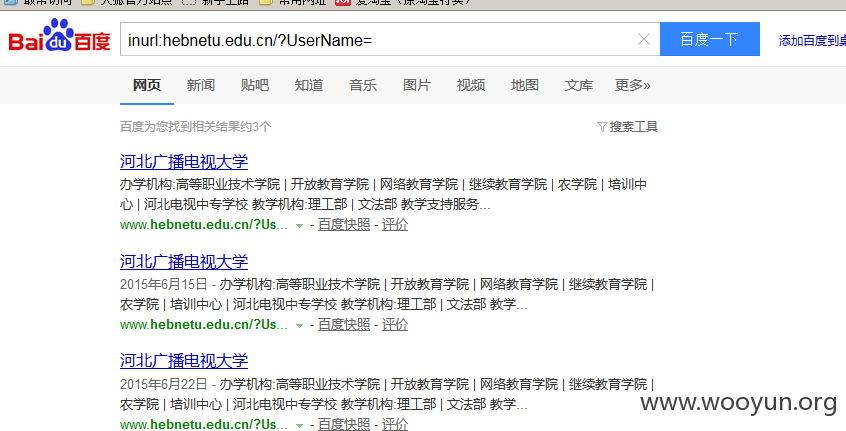
Task: Click the Baidu logo
Action: (59, 36)
